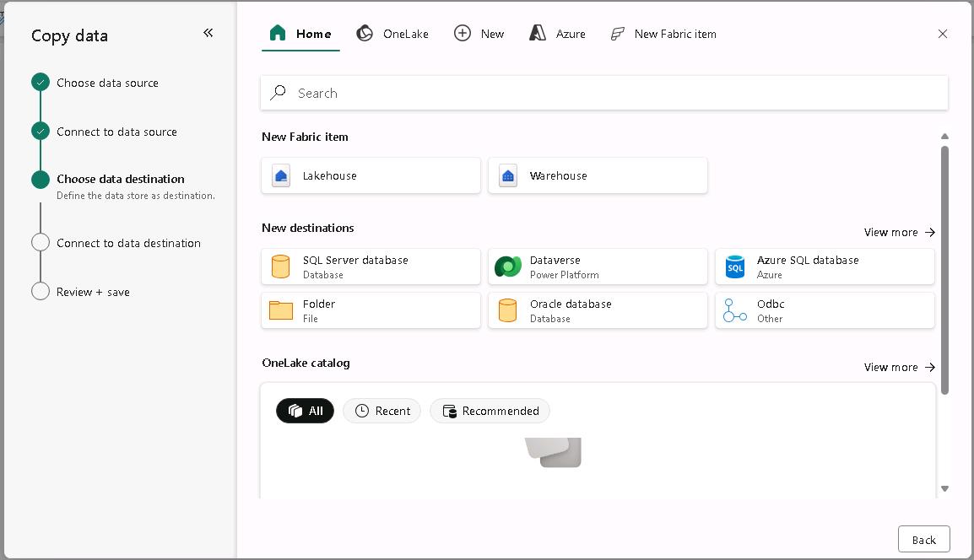Click the Back button
Image resolution: width=974 pixels, height=560 pixels.
tap(923, 540)
